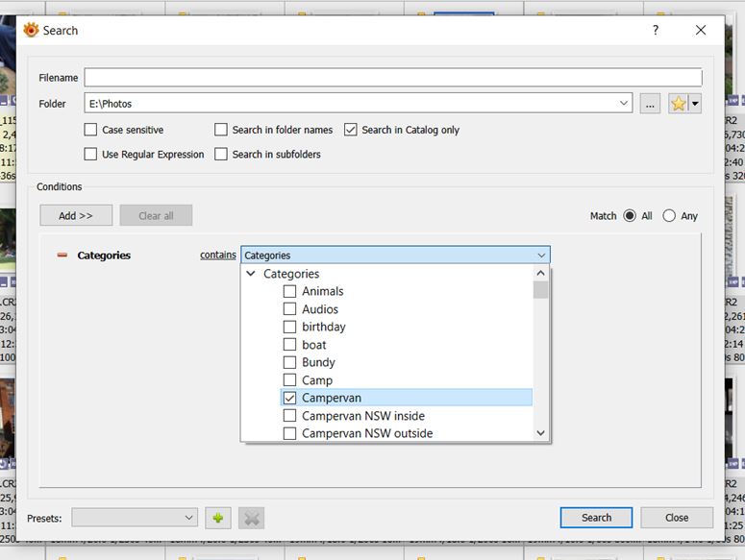Close the Search dialog with the X
The image size is (745, 560).
701,30
